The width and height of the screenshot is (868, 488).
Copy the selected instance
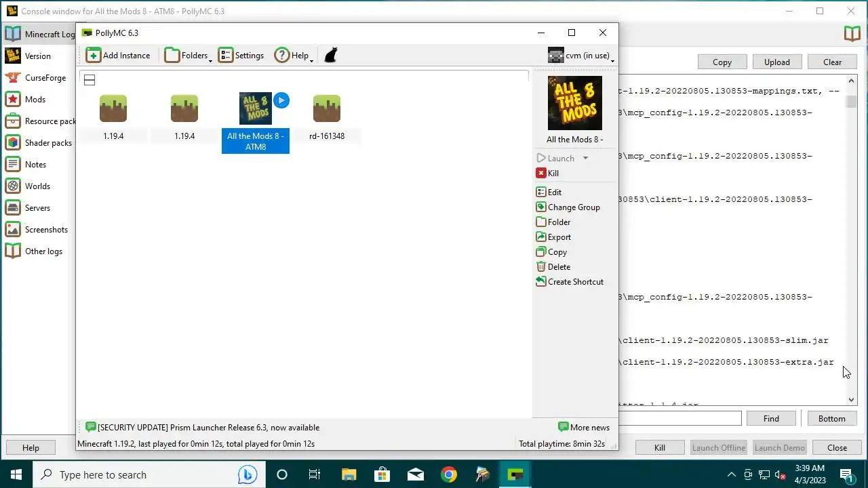tap(551, 252)
